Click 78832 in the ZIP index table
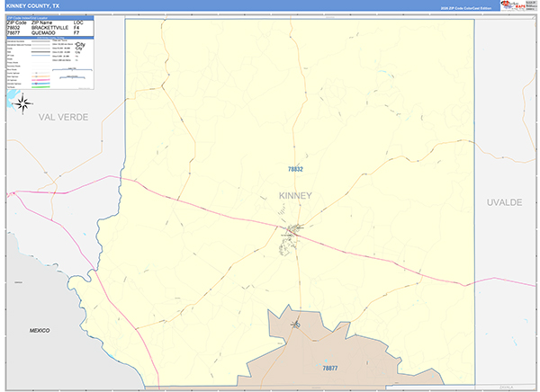The width and height of the screenshot is (540, 392). [x=13, y=28]
